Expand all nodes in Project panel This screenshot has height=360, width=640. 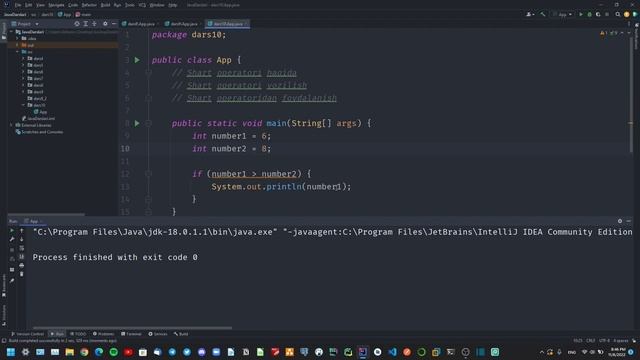point(86,24)
